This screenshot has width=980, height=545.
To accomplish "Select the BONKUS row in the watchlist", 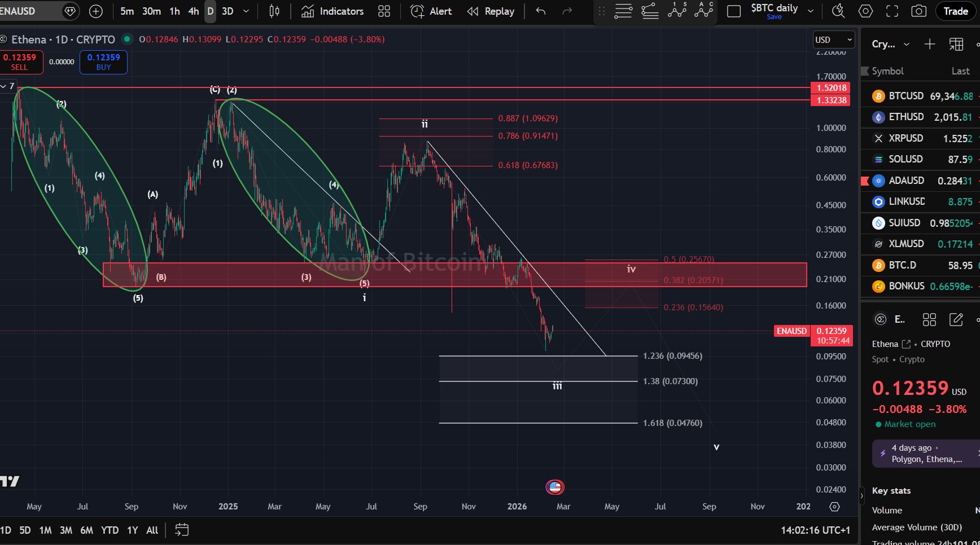I will tap(920, 287).
